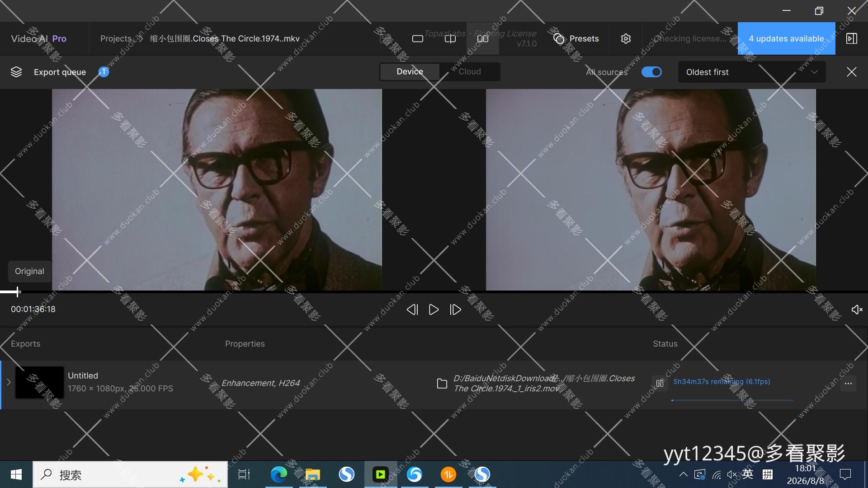Open the Windows Start menu
The image size is (868, 488).
pyautogui.click(x=16, y=474)
